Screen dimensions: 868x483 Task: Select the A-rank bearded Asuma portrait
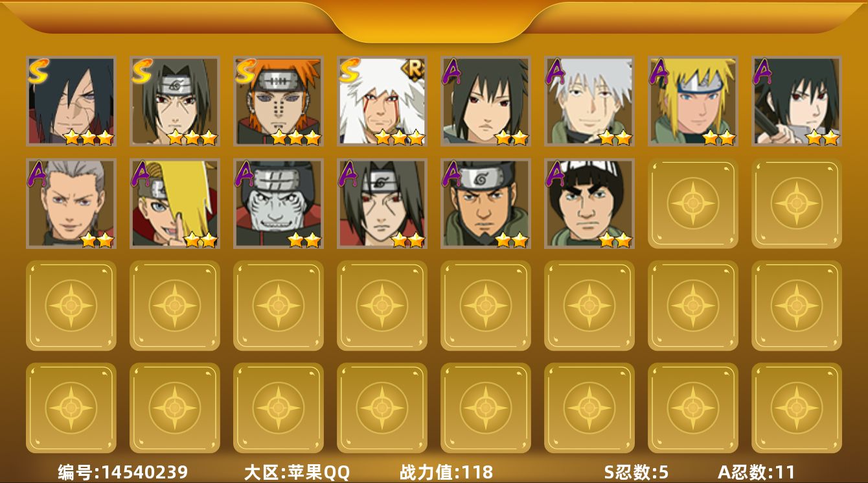pos(486,204)
